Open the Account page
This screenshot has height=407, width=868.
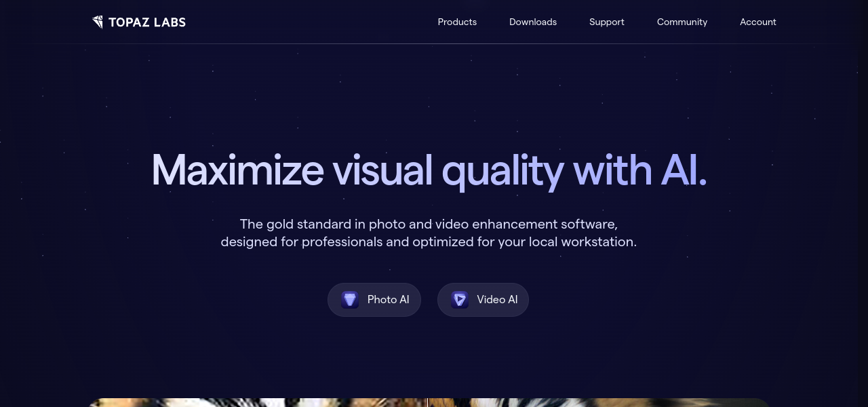pyautogui.click(x=757, y=22)
